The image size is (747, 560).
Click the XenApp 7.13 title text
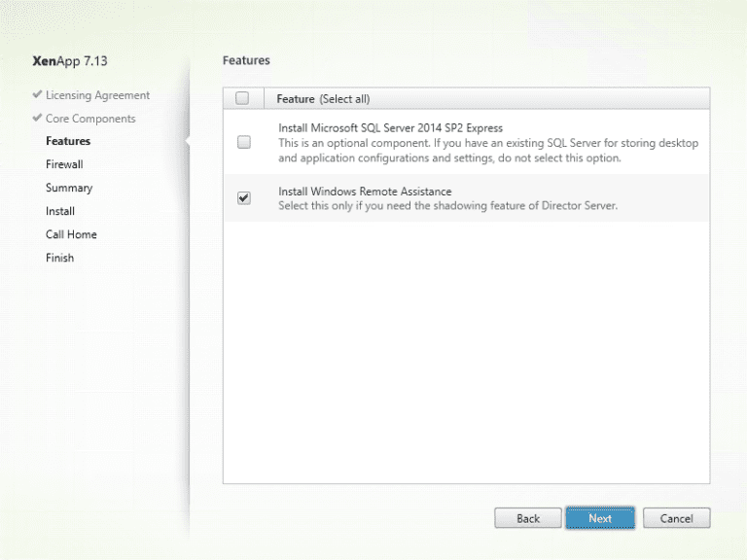(x=70, y=61)
